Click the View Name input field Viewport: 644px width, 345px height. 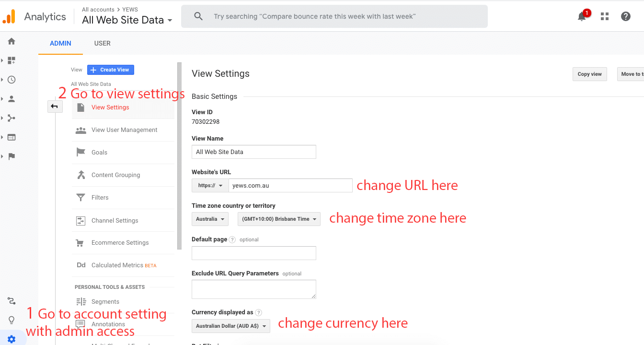(x=253, y=152)
